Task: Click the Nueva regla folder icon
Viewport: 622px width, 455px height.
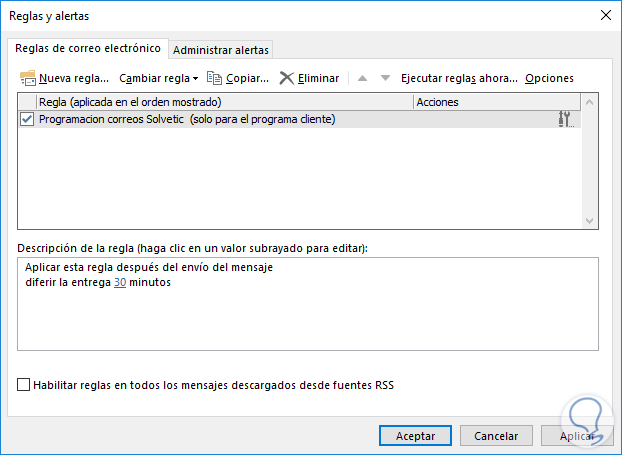Action: tap(28, 77)
